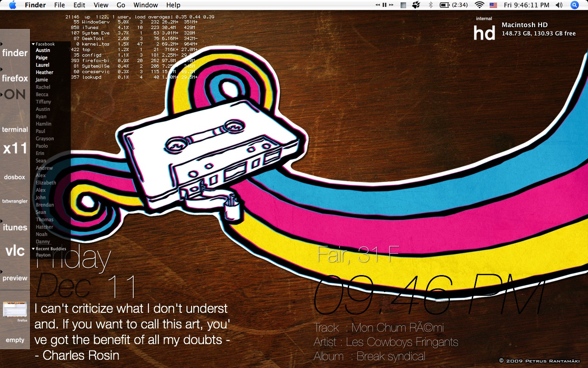
Task: Open Spotlight search
Action: click(575, 5)
